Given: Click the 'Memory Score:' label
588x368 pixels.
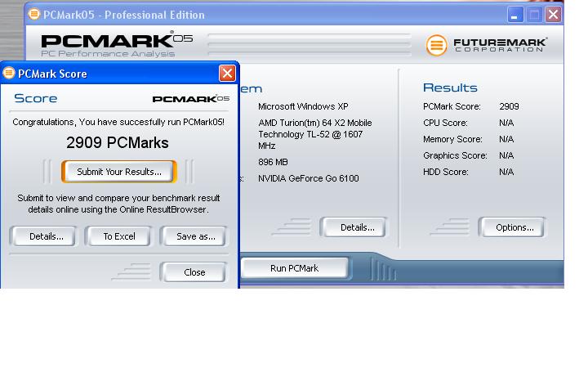Looking at the screenshot, I should pyautogui.click(x=452, y=139).
